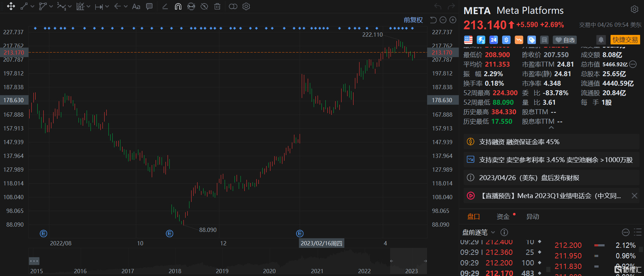Viewport: 644px width, 276px height.
Task: Toggle the magnet snap mode
Action: (178, 6)
